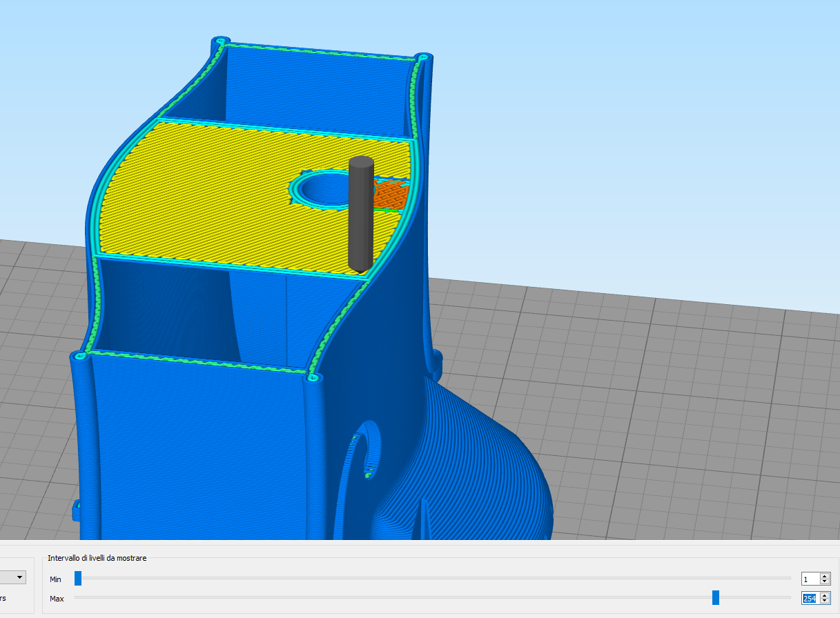Click the Max label
The height and width of the screenshot is (618, 840).
57,599
